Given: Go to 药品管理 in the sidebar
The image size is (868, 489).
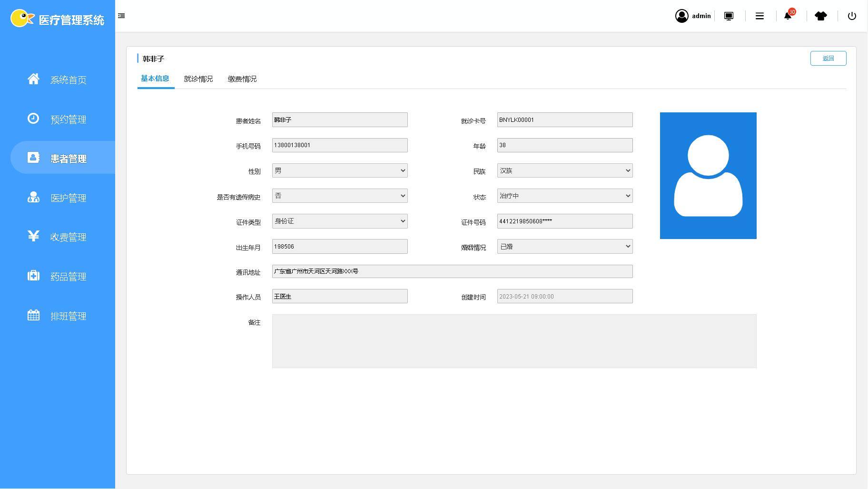Looking at the screenshot, I should [x=68, y=277].
